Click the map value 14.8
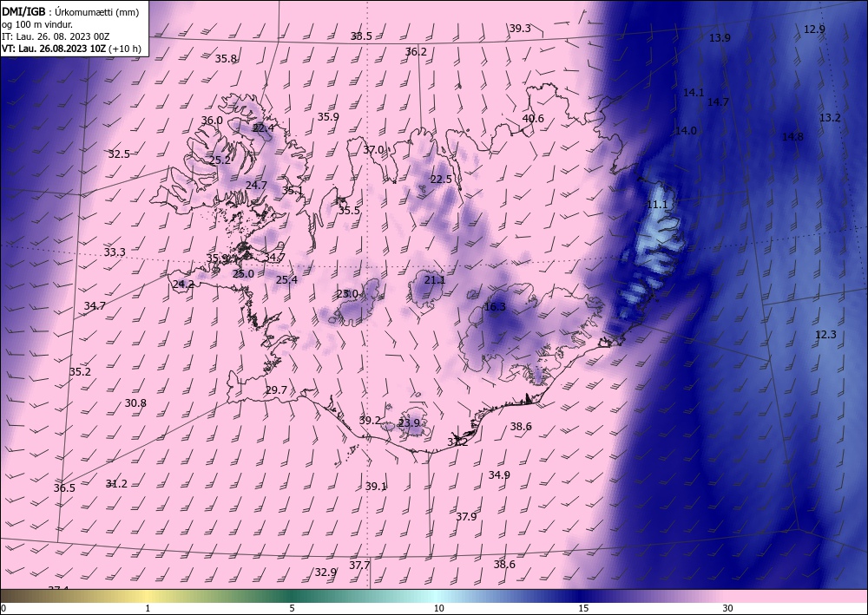The image size is (868, 615). pos(792,137)
